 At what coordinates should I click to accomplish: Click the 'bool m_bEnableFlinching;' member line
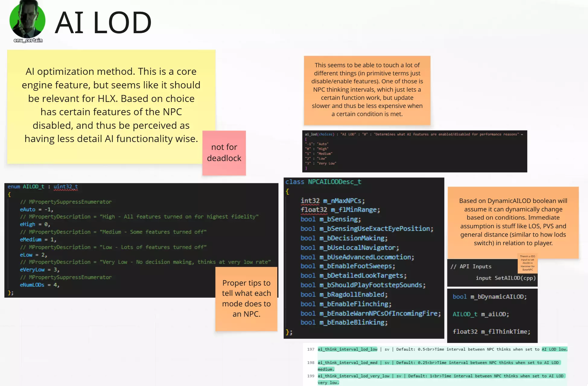(x=346, y=304)
